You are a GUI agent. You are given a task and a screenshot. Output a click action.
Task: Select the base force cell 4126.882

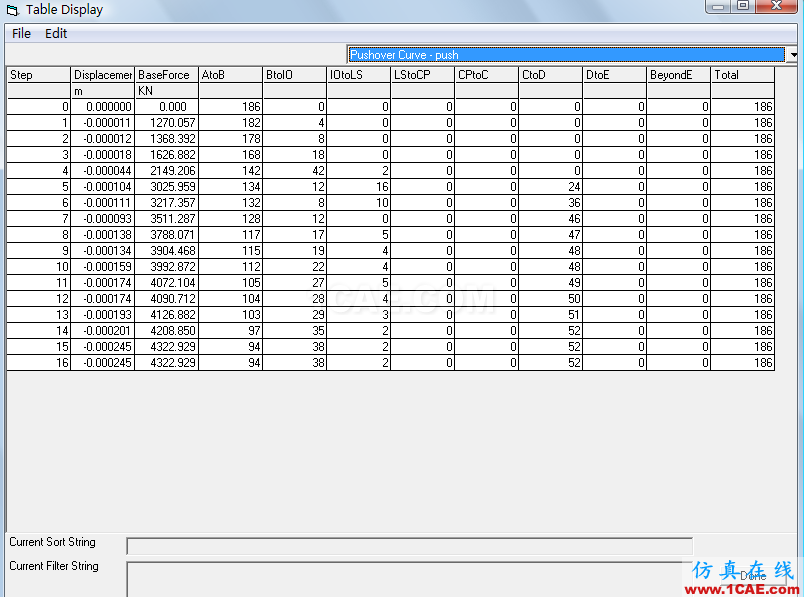point(167,314)
